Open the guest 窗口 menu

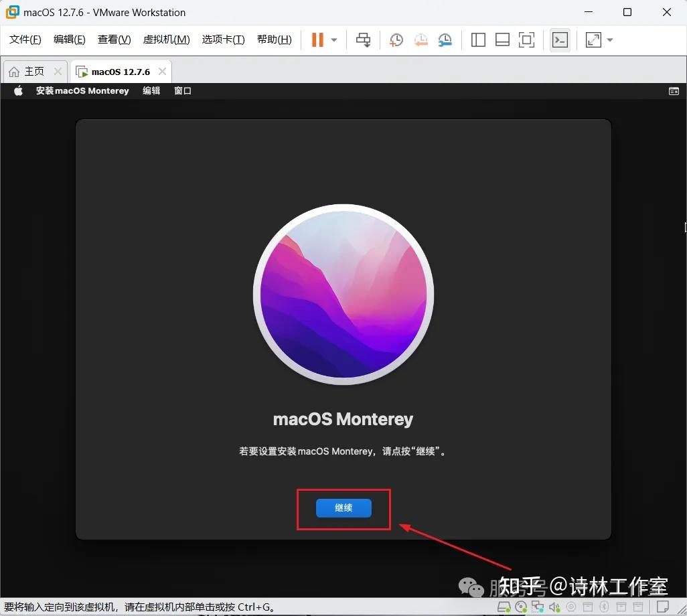[183, 90]
